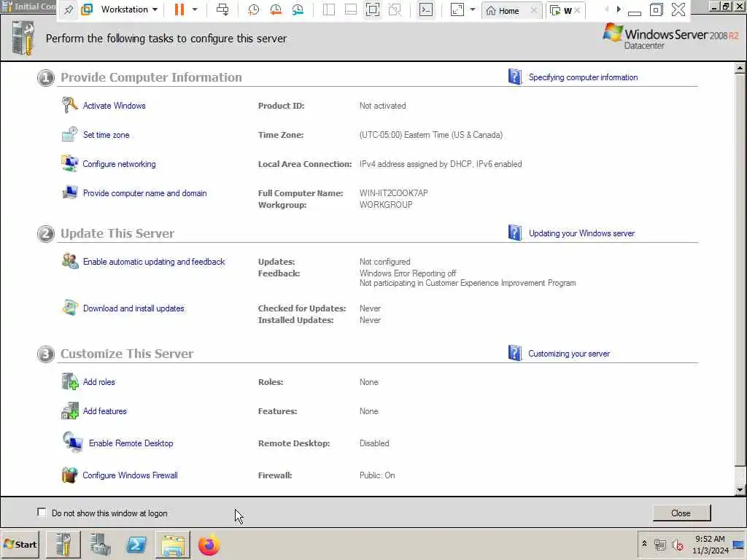Click the Close button at bottom right
Screen dimensions: 747x560
(x=681, y=513)
